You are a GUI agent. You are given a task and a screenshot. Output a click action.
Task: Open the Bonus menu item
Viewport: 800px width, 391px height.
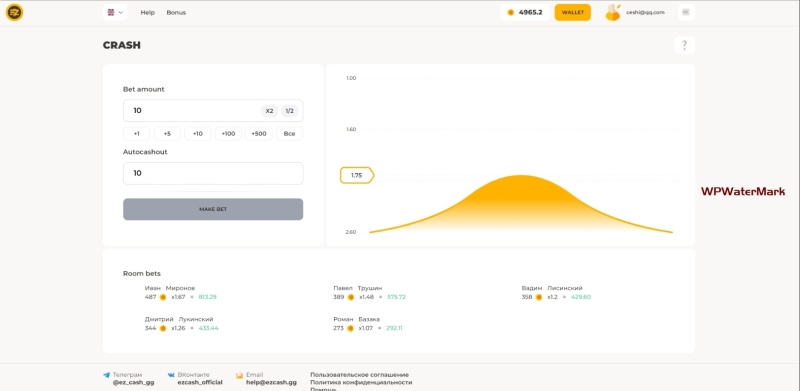point(176,13)
